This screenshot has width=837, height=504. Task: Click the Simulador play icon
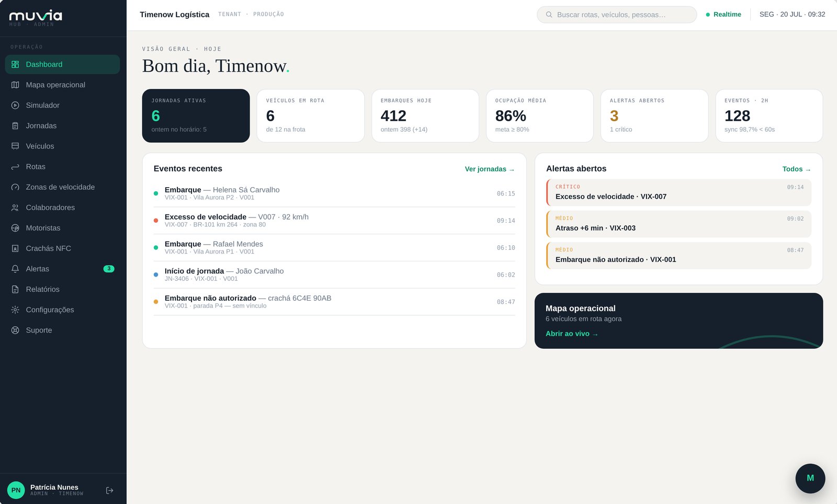tap(15, 105)
